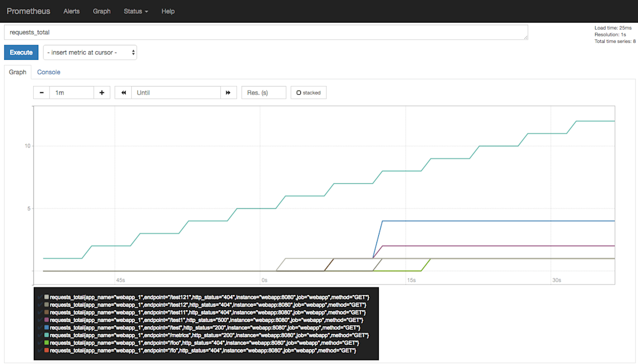Open the Help page

(x=168, y=11)
